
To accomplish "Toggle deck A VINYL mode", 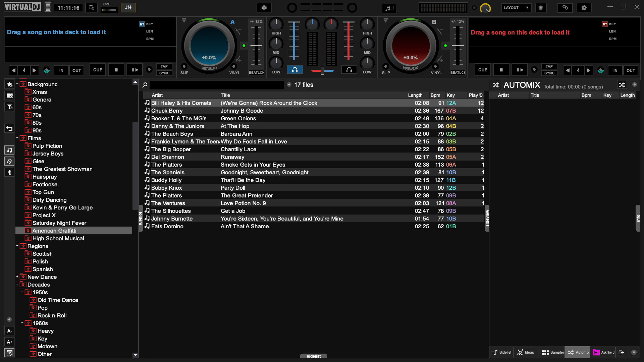I will coord(234,66).
